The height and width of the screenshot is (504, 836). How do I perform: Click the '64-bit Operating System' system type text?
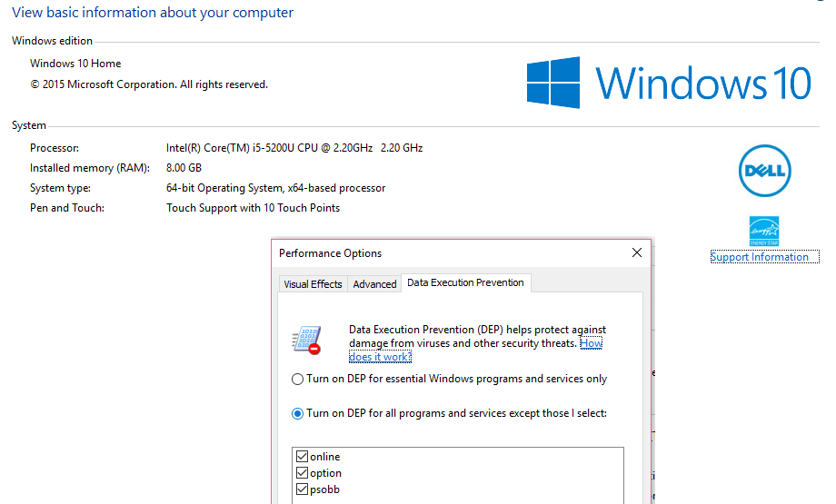[275, 188]
